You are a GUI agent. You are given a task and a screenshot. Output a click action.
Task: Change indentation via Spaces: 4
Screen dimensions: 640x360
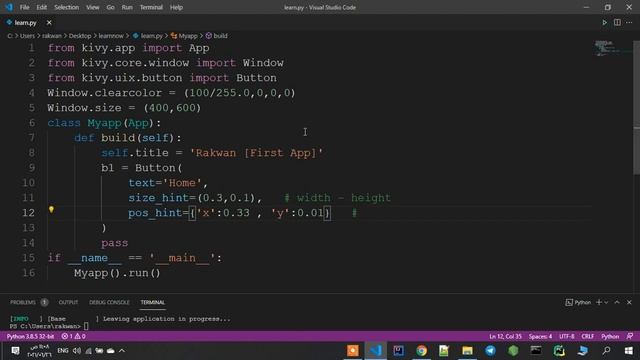[x=540, y=336]
